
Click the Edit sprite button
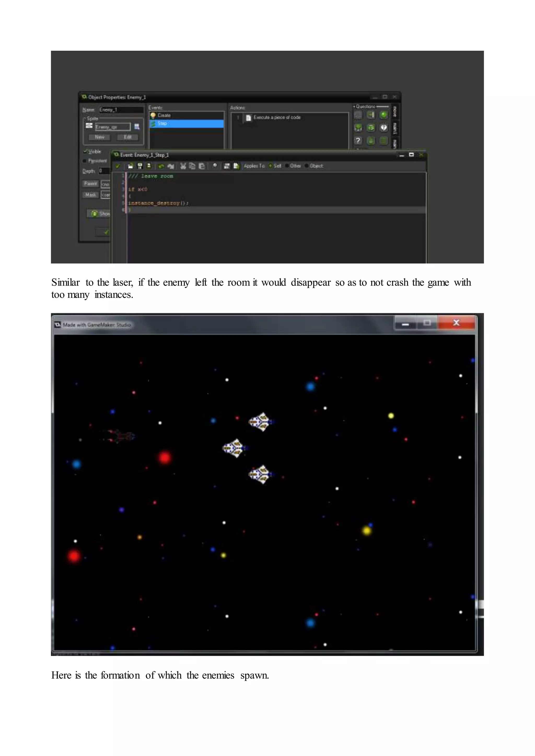coord(128,137)
